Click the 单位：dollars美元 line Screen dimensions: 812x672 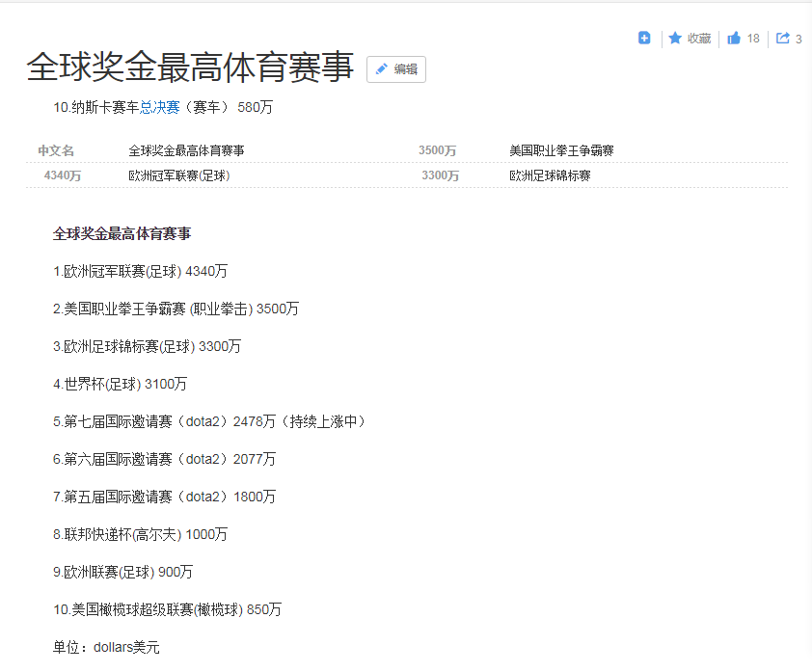click(106, 647)
